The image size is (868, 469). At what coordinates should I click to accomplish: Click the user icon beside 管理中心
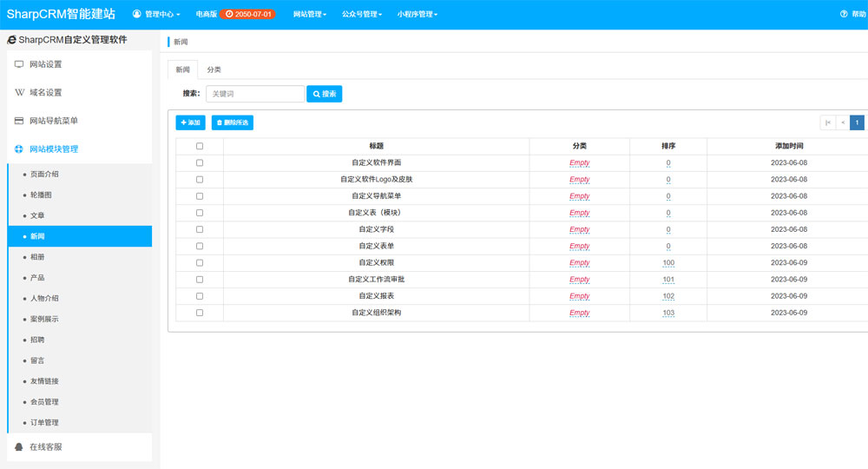click(137, 15)
